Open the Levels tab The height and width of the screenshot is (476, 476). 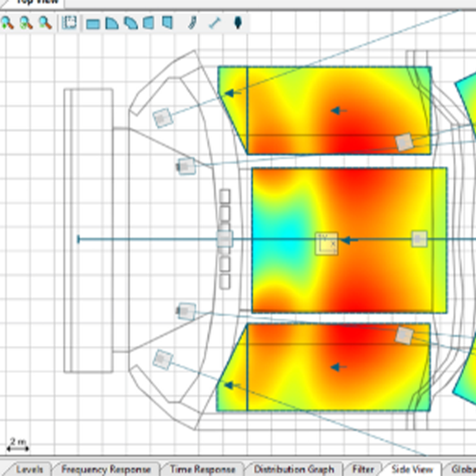tap(30, 469)
